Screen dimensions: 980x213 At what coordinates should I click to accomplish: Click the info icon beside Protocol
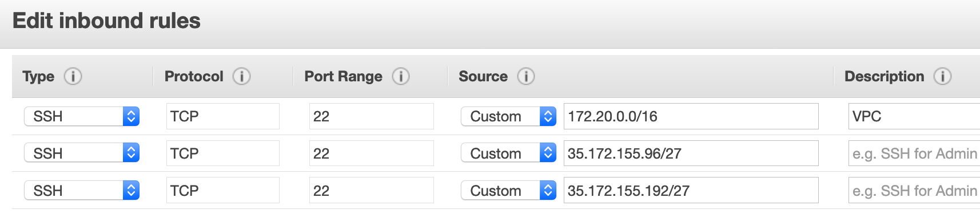tap(241, 76)
